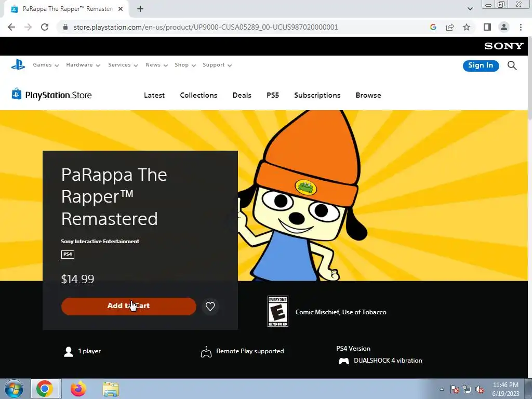532x399 pixels.
Task: Open the Deals store tab
Action: click(x=242, y=96)
